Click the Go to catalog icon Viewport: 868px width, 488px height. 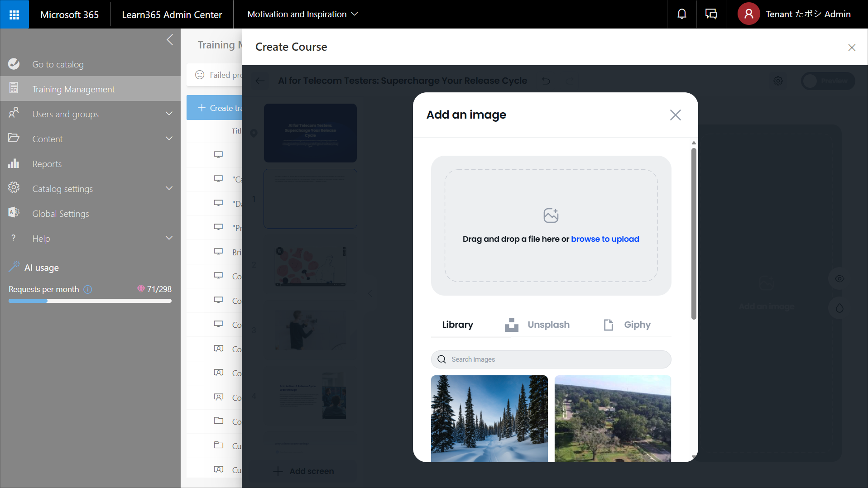tap(14, 64)
